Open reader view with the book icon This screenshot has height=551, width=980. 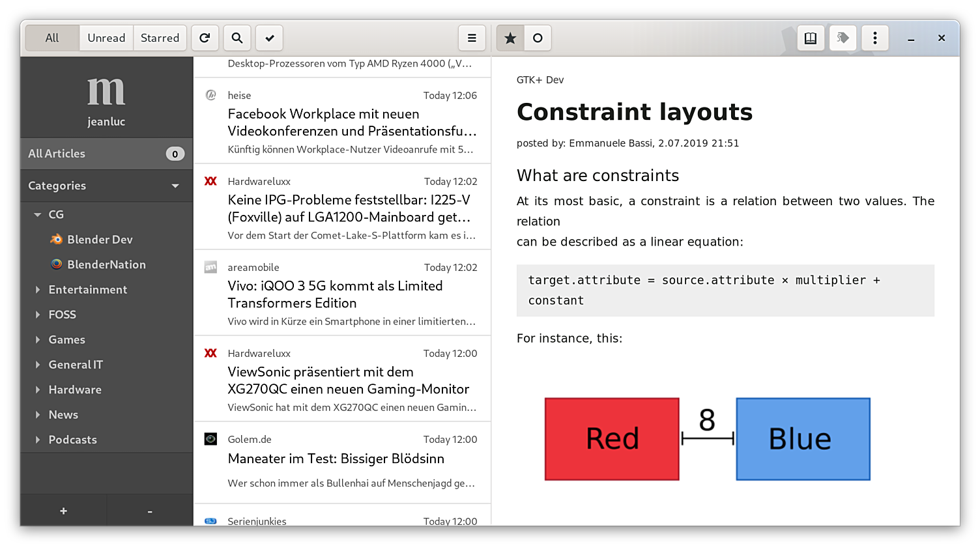pos(811,38)
